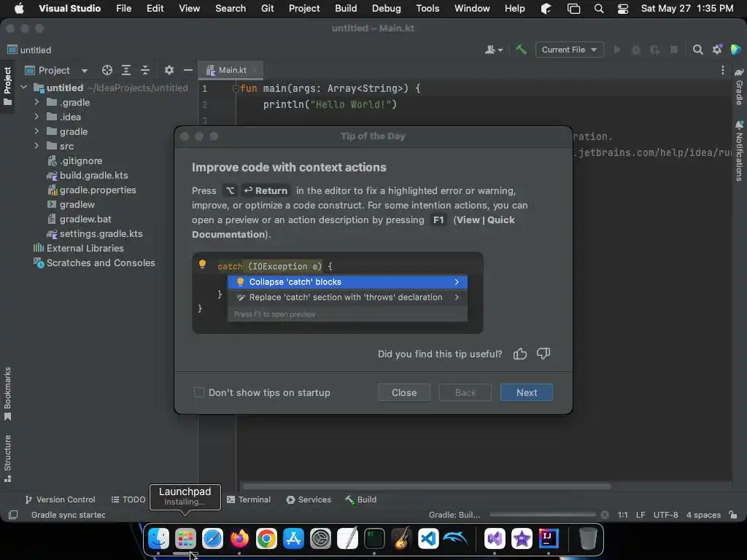Expand the .idea folder
The height and width of the screenshot is (560, 747).
click(36, 117)
